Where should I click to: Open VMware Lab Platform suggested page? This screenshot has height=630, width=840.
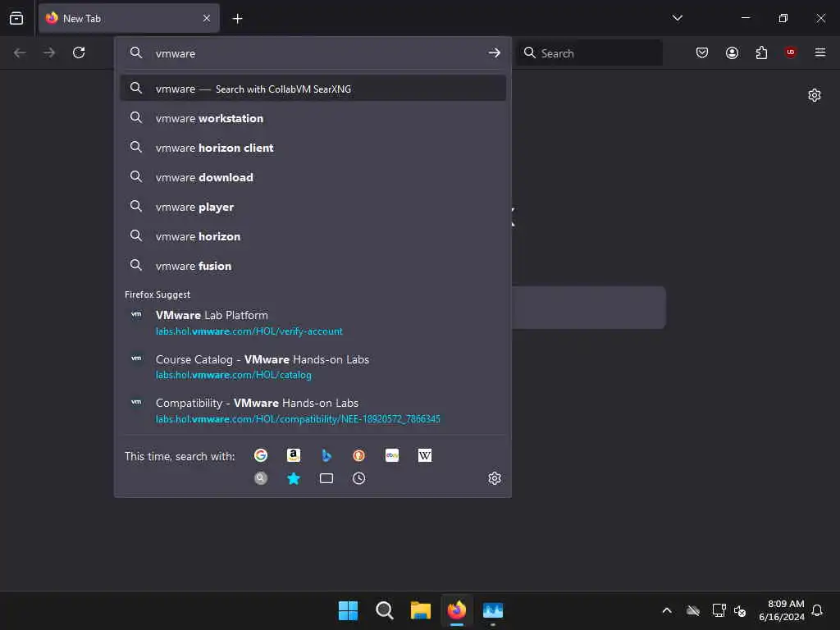(x=313, y=323)
